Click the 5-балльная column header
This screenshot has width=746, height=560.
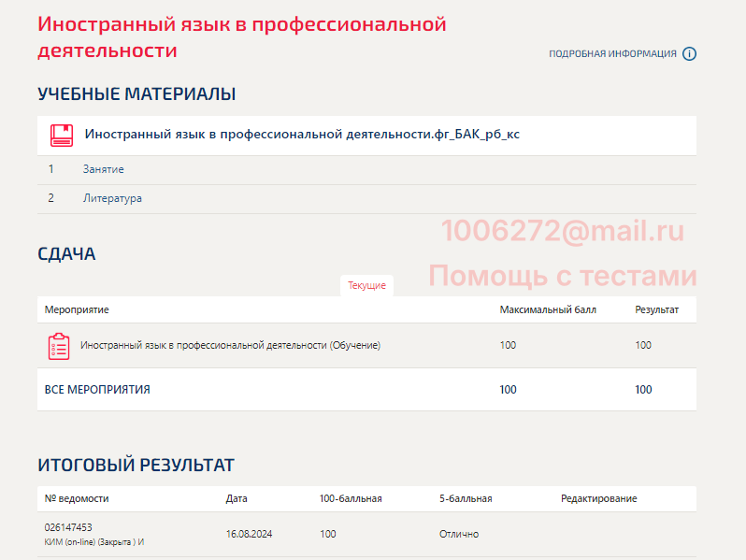466,498
